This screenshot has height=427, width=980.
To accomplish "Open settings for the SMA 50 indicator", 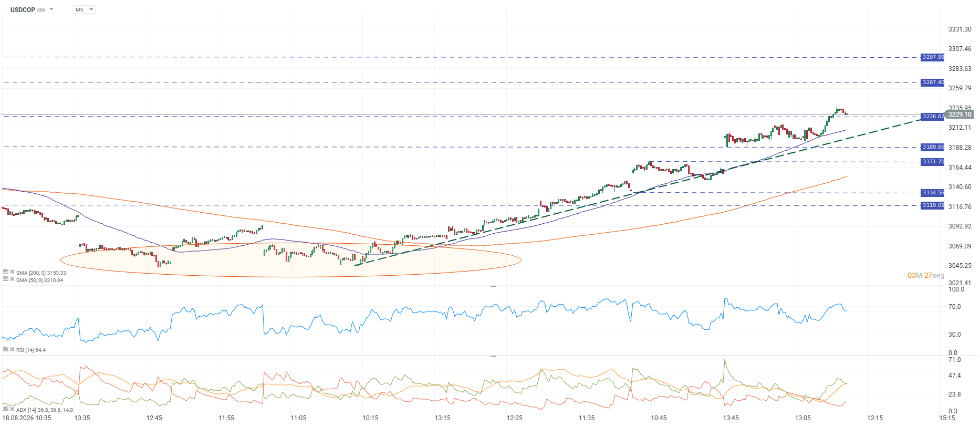I will [6, 279].
